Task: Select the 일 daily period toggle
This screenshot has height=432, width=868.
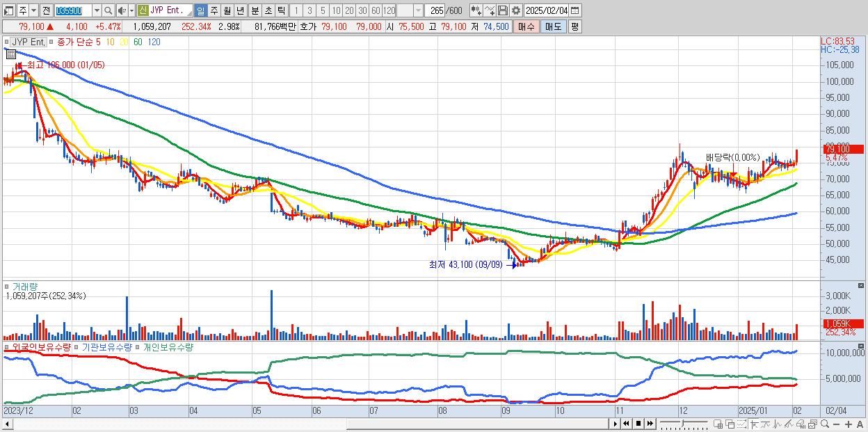Action: pyautogui.click(x=201, y=10)
